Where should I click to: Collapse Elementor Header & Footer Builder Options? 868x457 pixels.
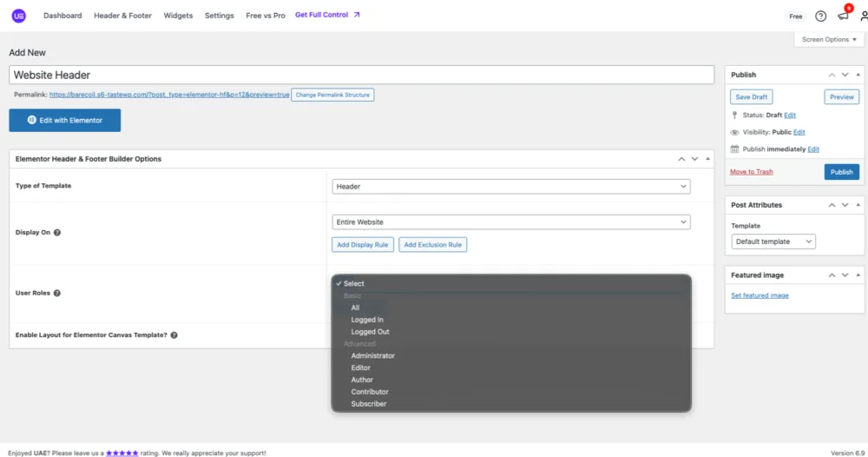(x=707, y=159)
